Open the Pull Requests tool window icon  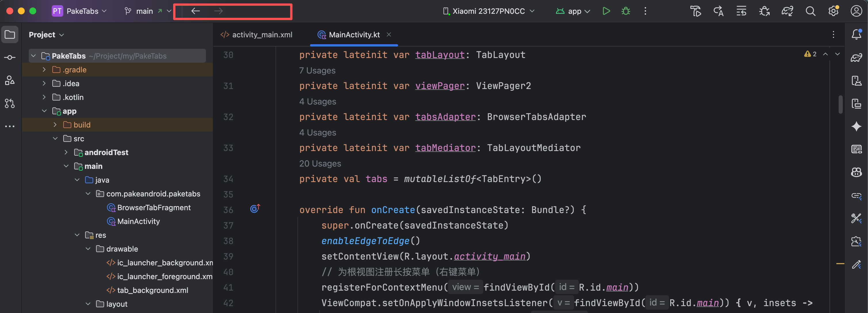coord(10,103)
